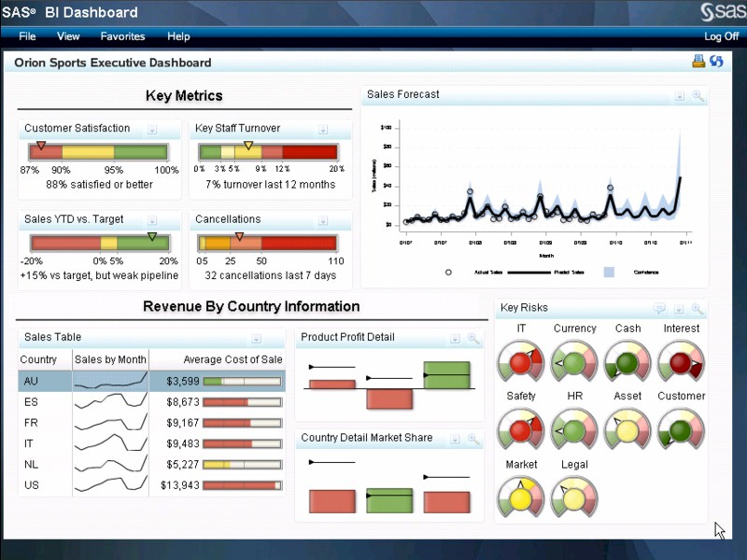Click the Currency risk gauge
The height and width of the screenshot is (560, 747).
574,361
